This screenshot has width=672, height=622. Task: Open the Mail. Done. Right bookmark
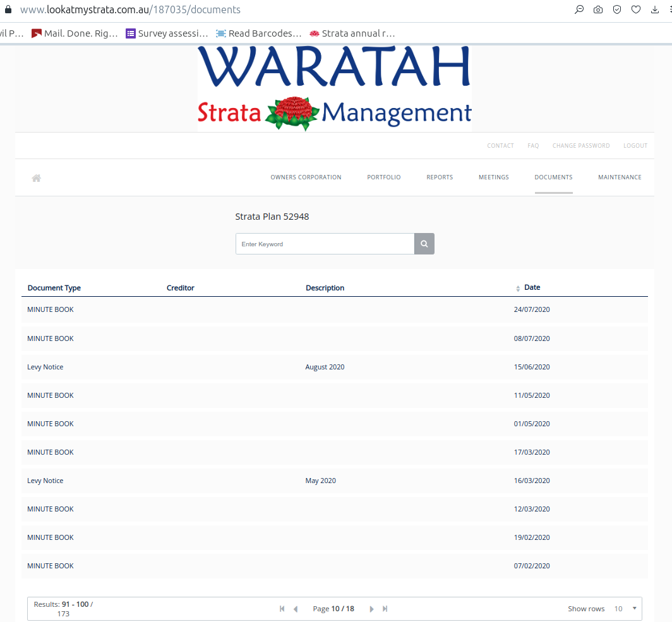click(75, 33)
